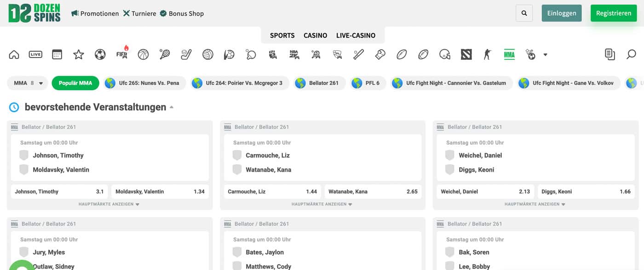Open the Johnson vs Moldavsky event card

pyautogui.click(x=110, y=158)
